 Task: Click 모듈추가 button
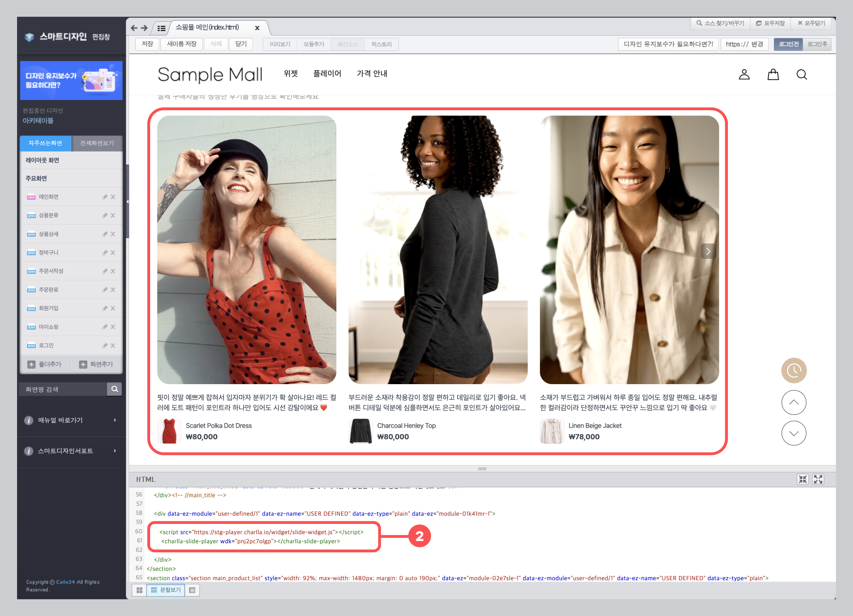(x=314, y=44)
